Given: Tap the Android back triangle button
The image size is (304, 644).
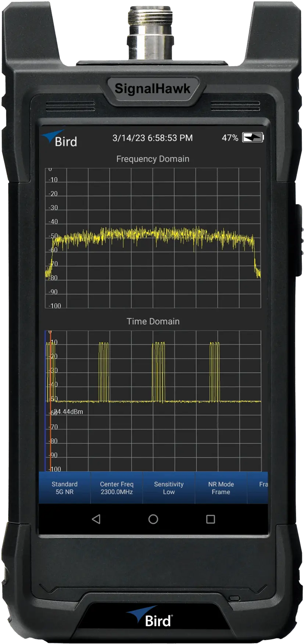Looking at the screenshot, I should tap(96, 519).
